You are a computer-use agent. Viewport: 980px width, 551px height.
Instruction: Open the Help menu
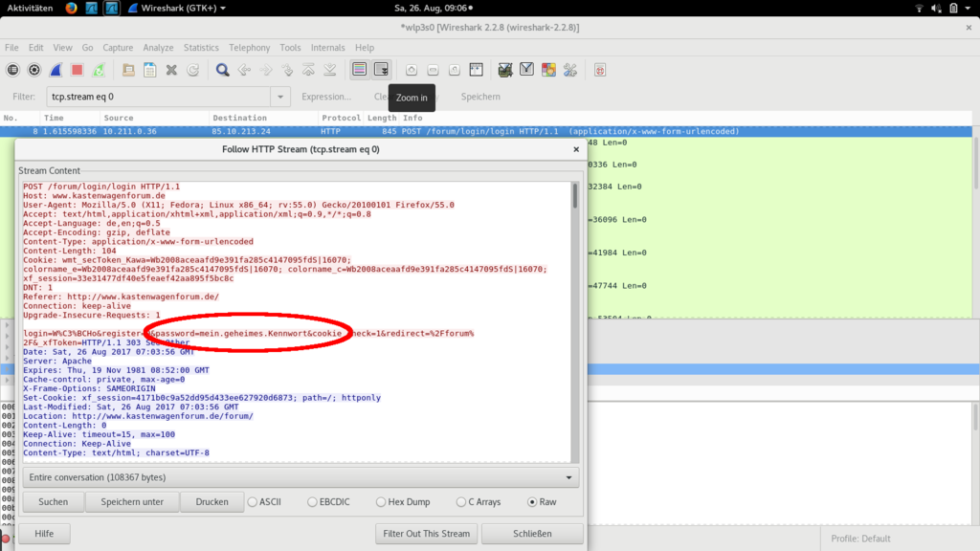(365, 48)
